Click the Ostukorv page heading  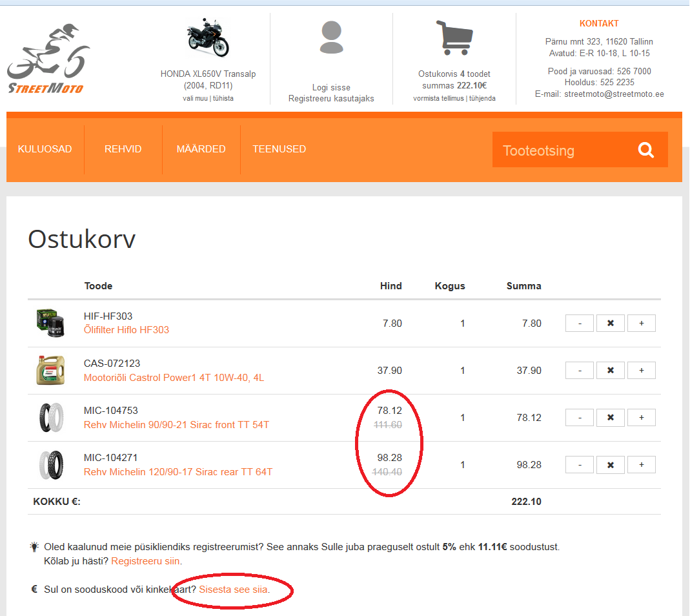[x=82, y=240]
